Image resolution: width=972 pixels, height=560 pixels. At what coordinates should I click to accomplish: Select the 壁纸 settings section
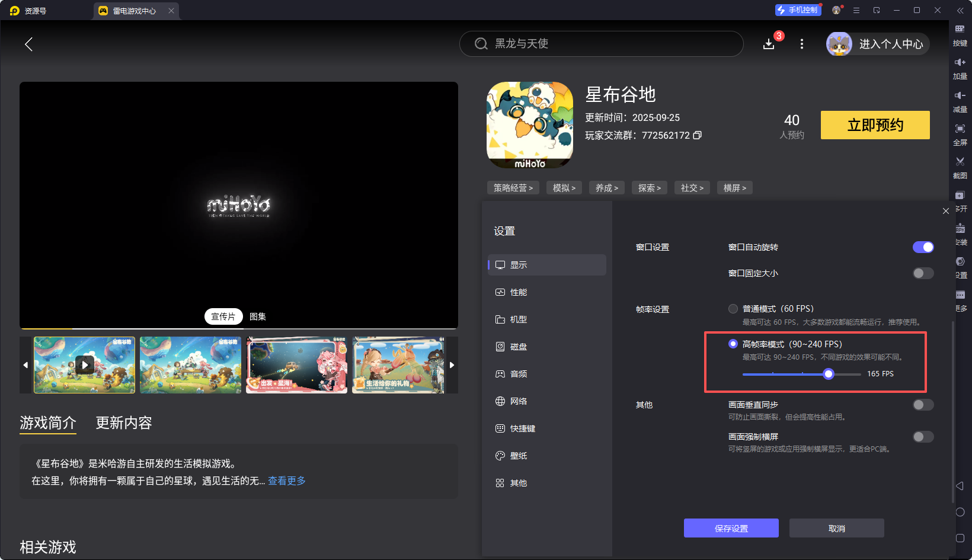click(519, 455)
